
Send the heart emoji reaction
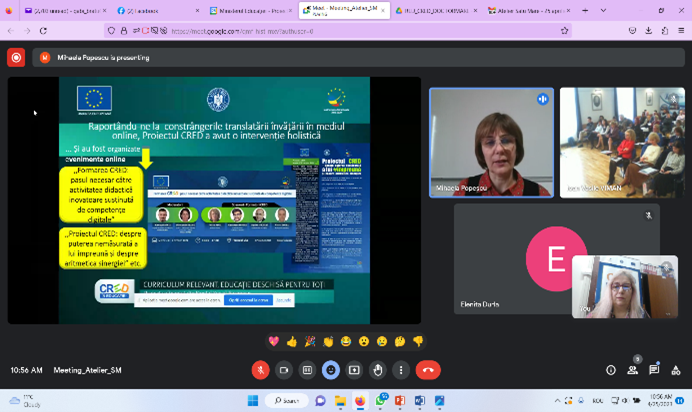point(274,342)
